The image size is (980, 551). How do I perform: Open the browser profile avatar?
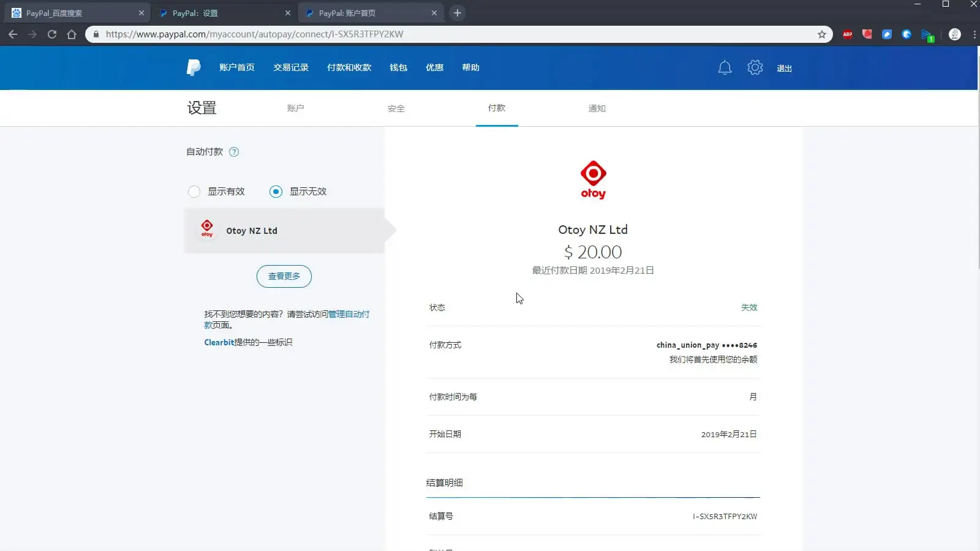click(955, 34)
